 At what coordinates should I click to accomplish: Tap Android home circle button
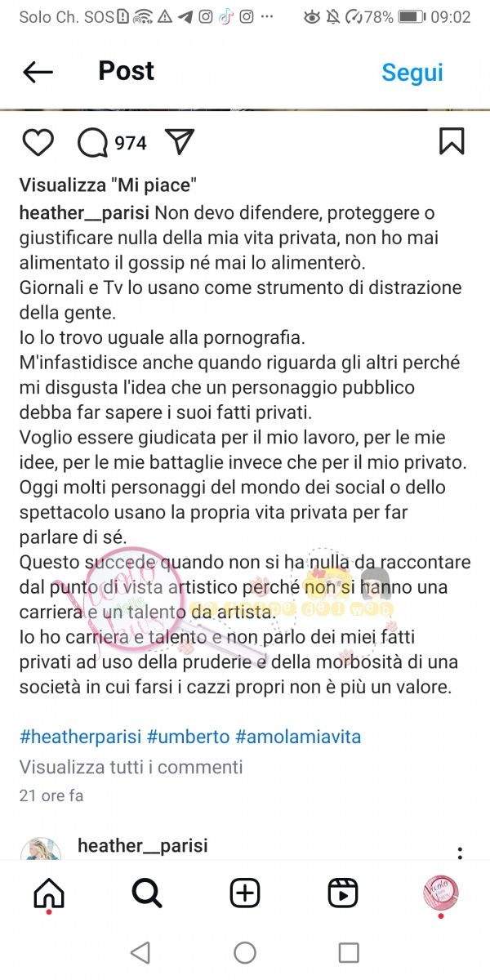pos(245,952)
